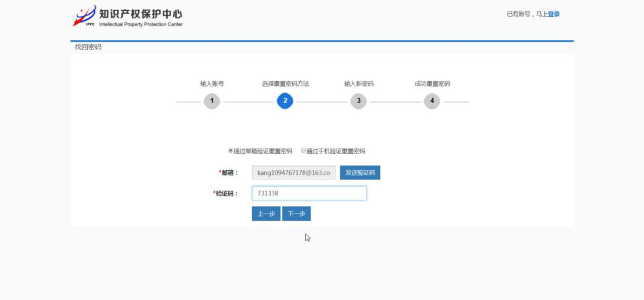Proceed with the 下一步 button
The image size is (644, 300).
point(296,214)
